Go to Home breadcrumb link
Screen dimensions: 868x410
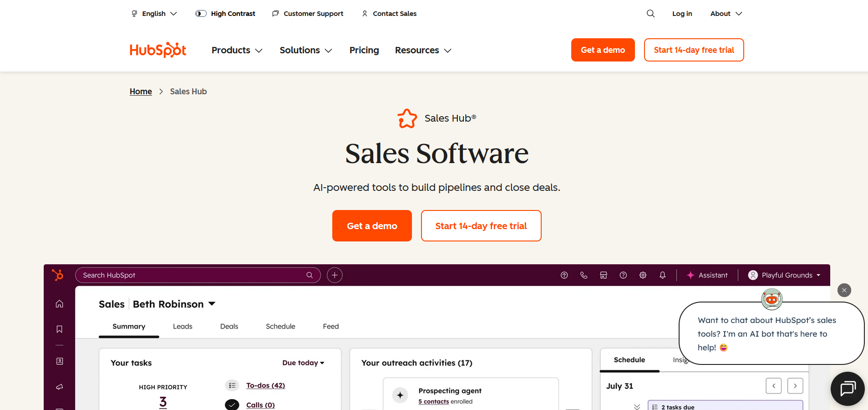(141, 92)
